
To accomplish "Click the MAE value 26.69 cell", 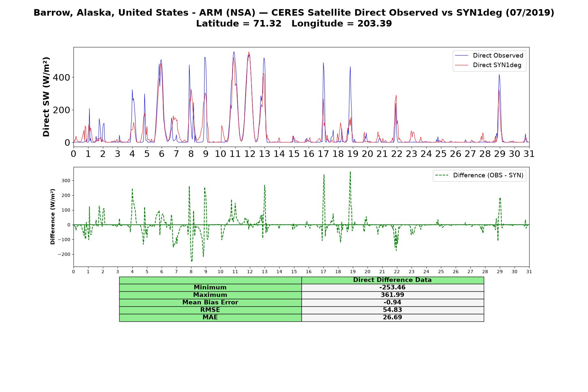I will click(x=392, y=318).
